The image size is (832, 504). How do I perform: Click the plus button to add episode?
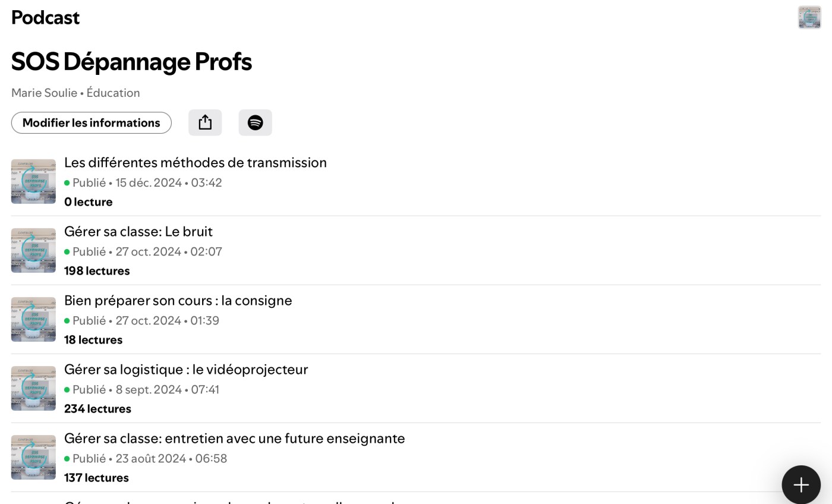pos(801,484)
